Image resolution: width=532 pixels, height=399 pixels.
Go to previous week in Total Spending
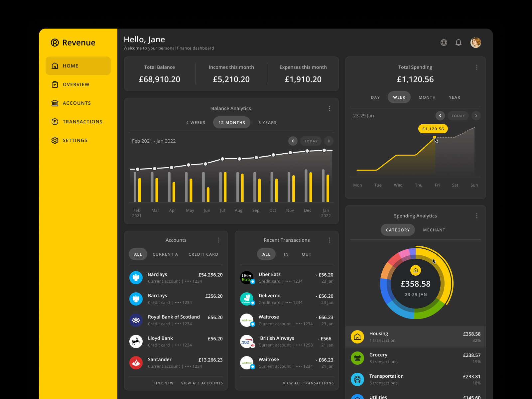coord(440,116)
